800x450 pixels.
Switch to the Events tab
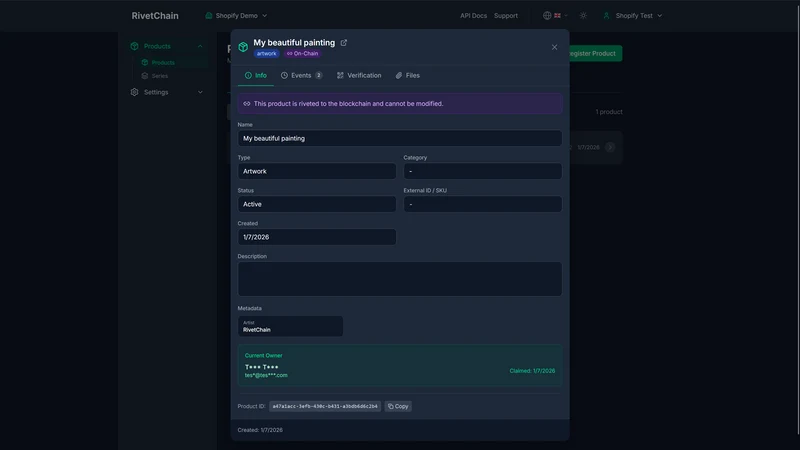coord(302,76)
